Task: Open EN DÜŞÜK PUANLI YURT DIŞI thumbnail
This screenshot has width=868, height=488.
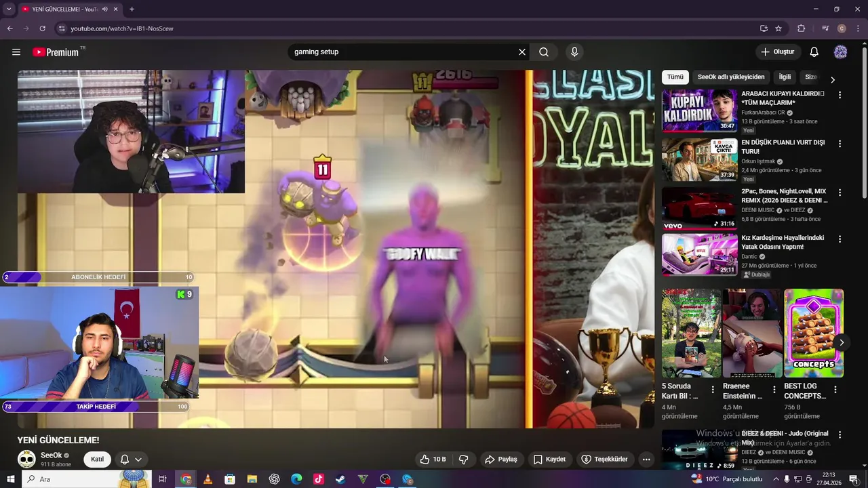Action: click(699, 159)
